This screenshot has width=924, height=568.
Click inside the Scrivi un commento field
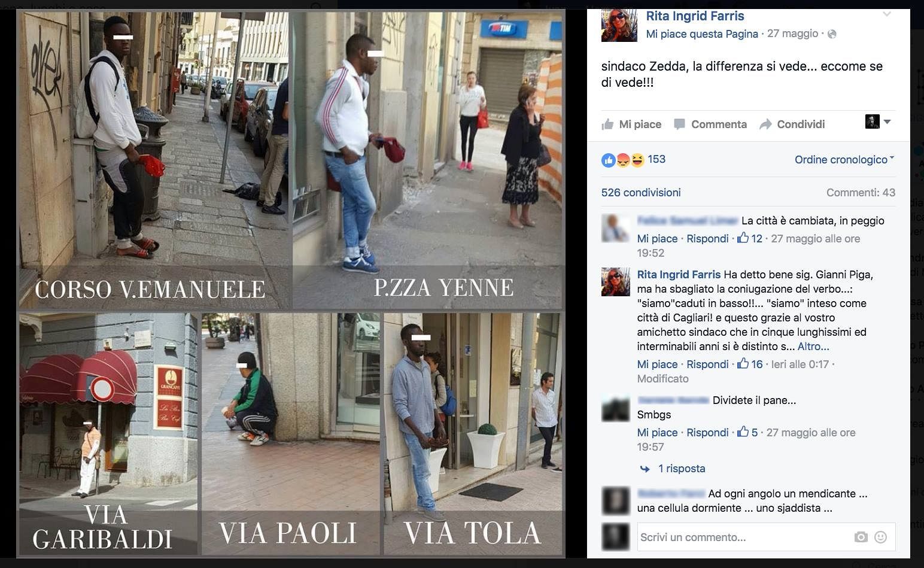[744, 537]
